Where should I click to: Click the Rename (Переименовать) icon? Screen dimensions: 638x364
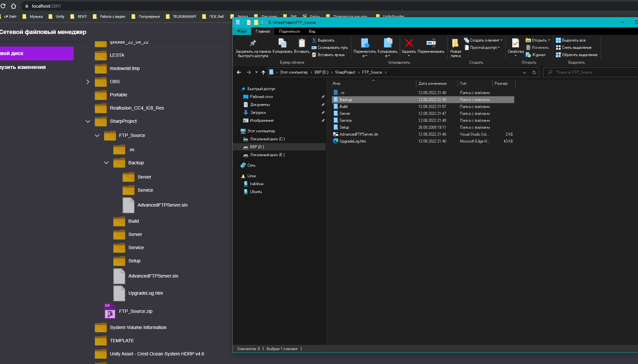coord(431,43)
